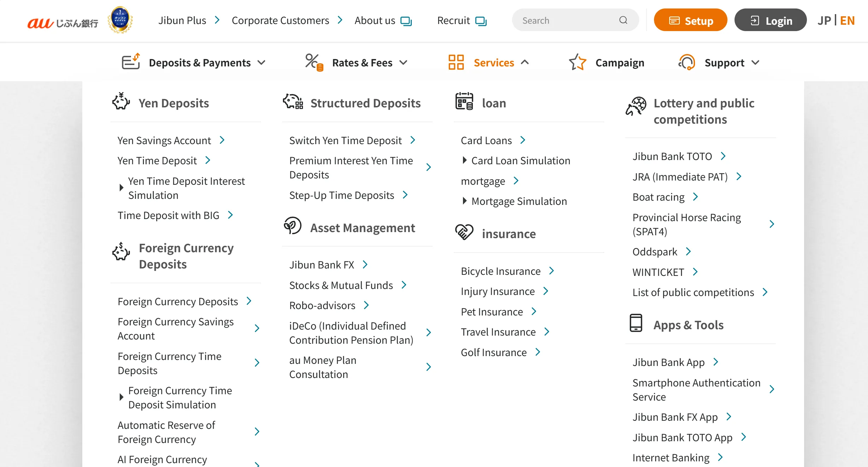Open the Corporate Customers menu item

pos(280,20)
